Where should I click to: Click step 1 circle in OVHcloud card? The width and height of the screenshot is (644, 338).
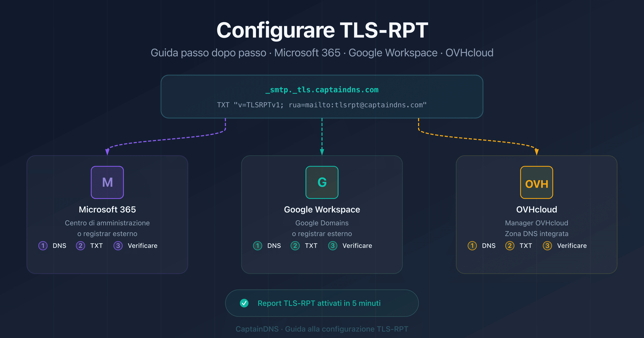pos(472,246)
